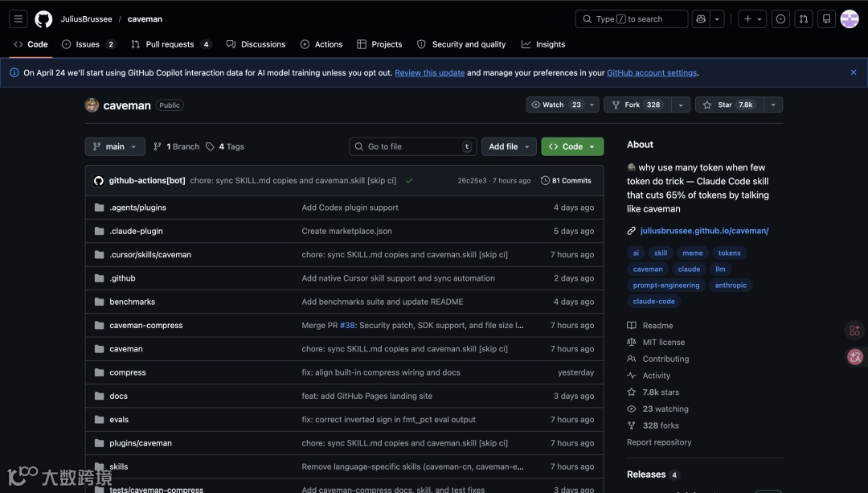Screen dimensions: 868x493
Task: Open the .cursor/skills/caveman folder
Action: (150, 254)
